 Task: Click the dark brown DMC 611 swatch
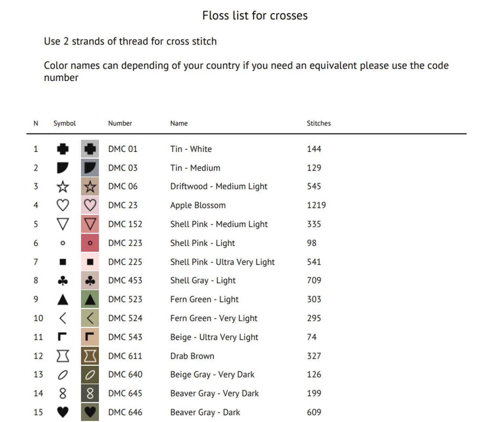point(90,356)
